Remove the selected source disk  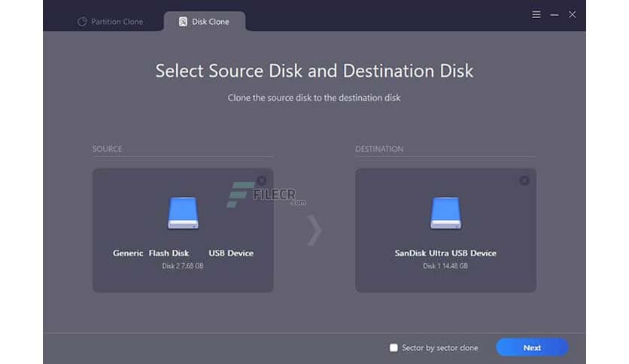click(261, 180)
